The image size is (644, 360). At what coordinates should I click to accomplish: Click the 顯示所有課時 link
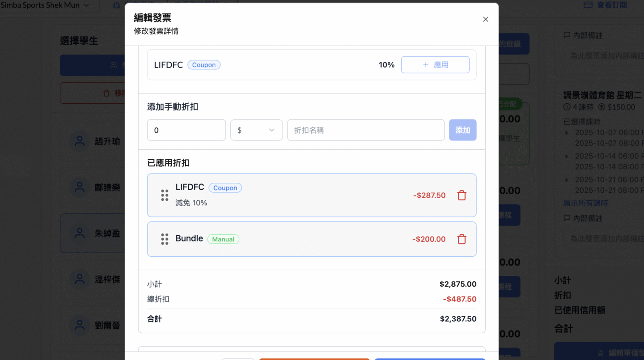(585, 203)
